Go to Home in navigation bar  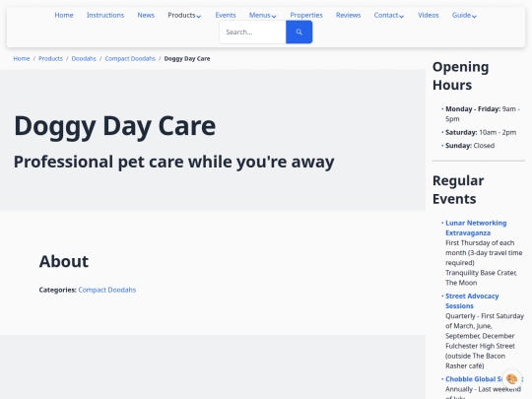[x=64, y=15]
